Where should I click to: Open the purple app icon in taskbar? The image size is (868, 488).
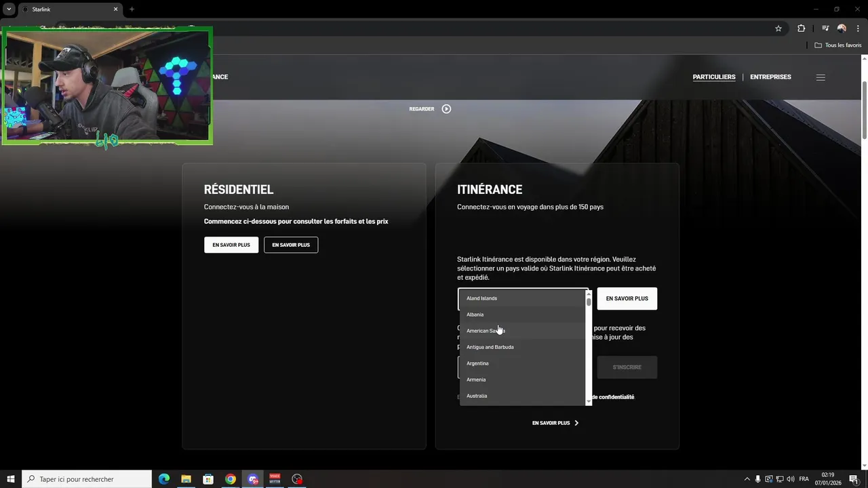(253, 479)
